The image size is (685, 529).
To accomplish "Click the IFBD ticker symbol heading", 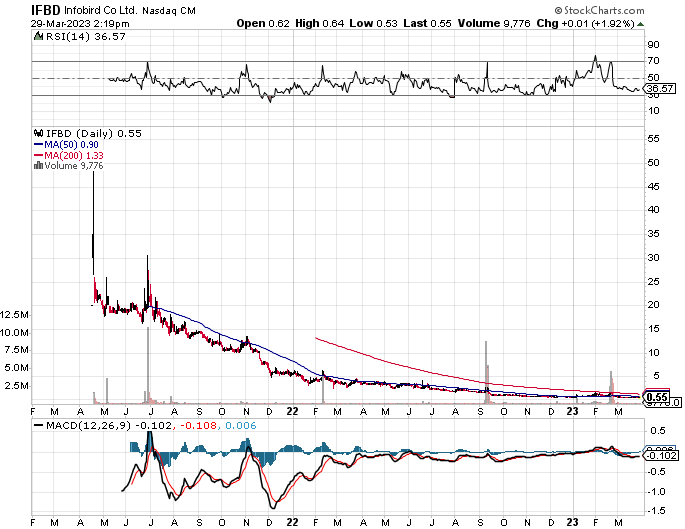I will pyautogui.click(x=45, y=10).
